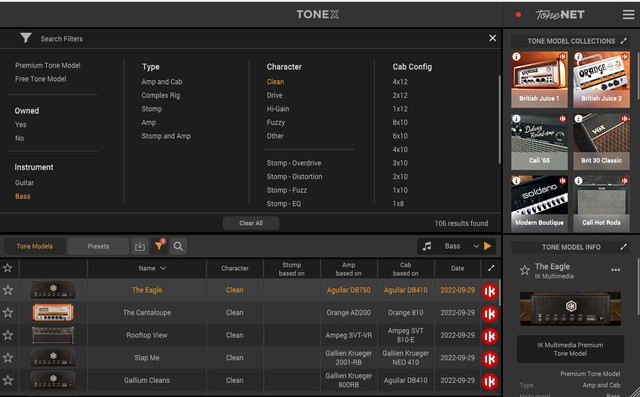Viewport: 640px width, 397px height.
Task: Favorite the Gallium Cleans tone model
Action: coord(8,380)
